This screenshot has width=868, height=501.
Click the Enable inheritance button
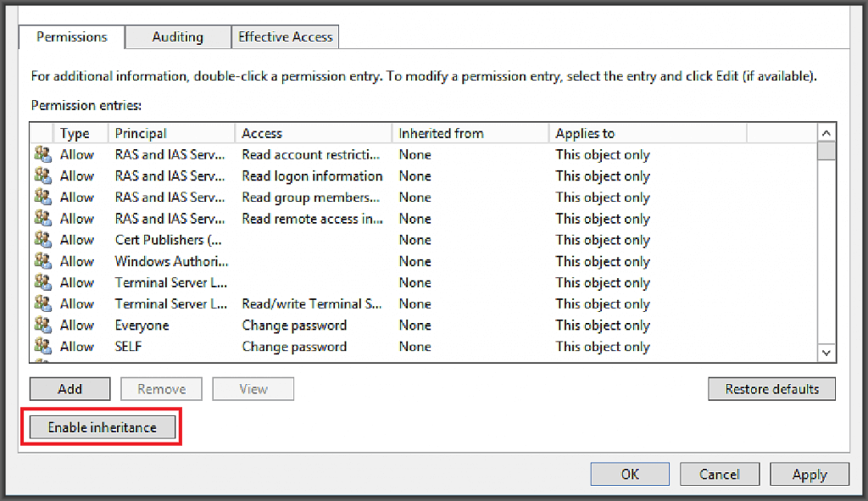point(101,426)
